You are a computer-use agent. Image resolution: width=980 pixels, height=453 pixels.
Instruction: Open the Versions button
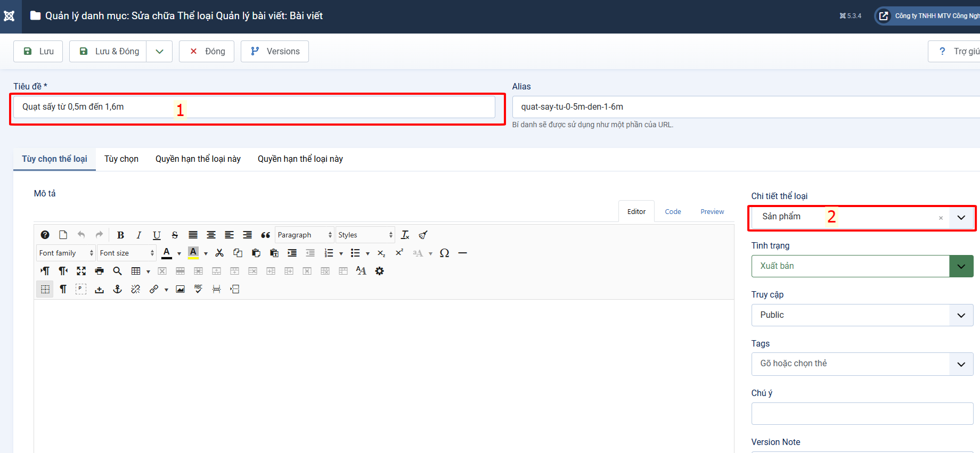pyautogui.click(x=275, y=51)
